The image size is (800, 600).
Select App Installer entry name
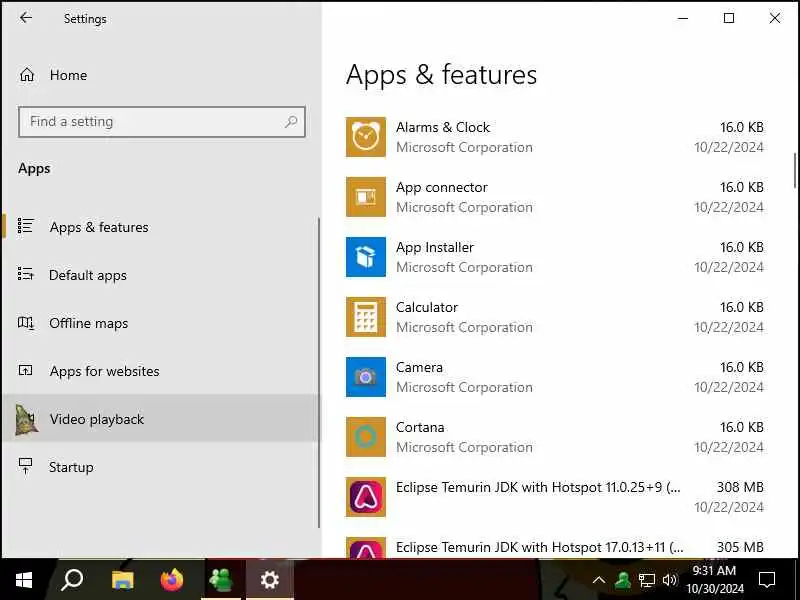pyautogui.click(x=435, y=247)
